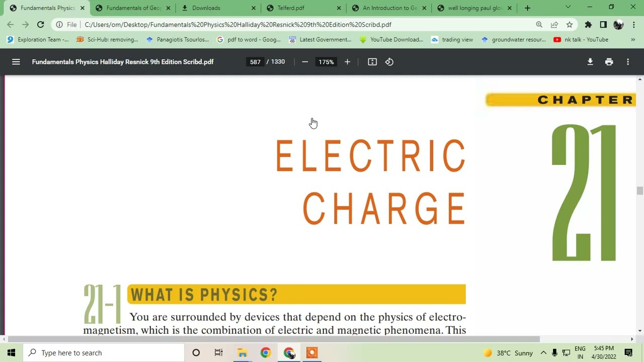Click the horizontal scrollbar thumb
The image size is (644, 362).
click(x=274, y=339)
